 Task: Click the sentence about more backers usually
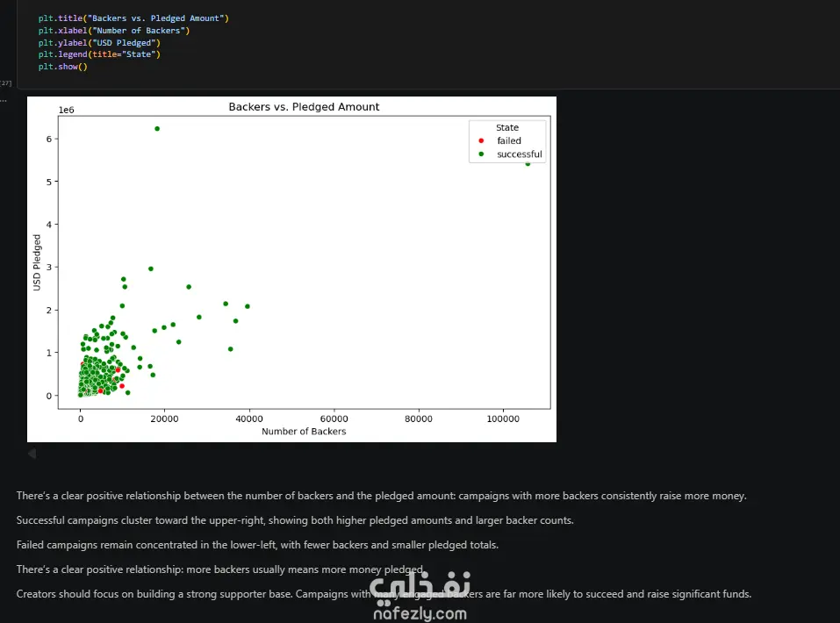[220, 569]
